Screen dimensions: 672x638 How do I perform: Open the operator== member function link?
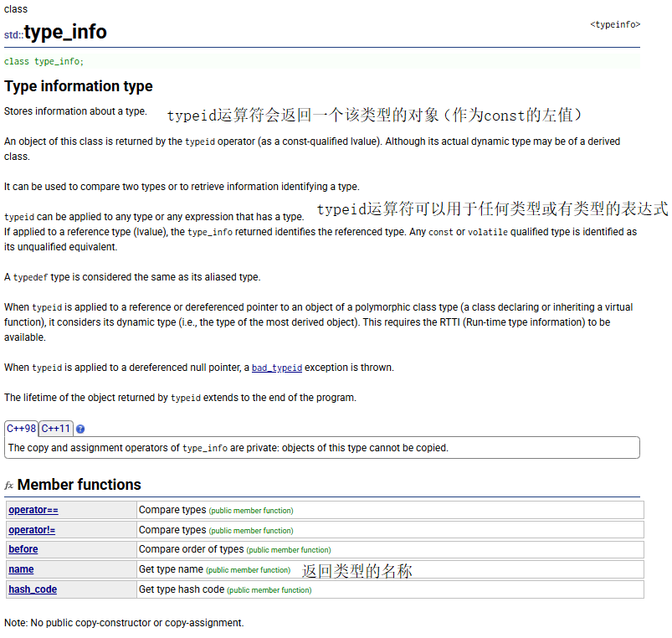coord(33,510)
